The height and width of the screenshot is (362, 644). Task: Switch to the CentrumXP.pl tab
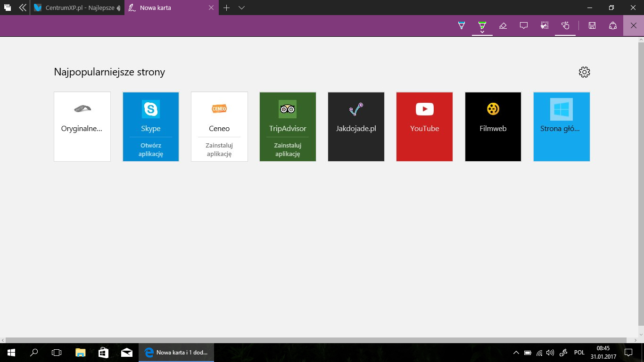tap(77, 8)
